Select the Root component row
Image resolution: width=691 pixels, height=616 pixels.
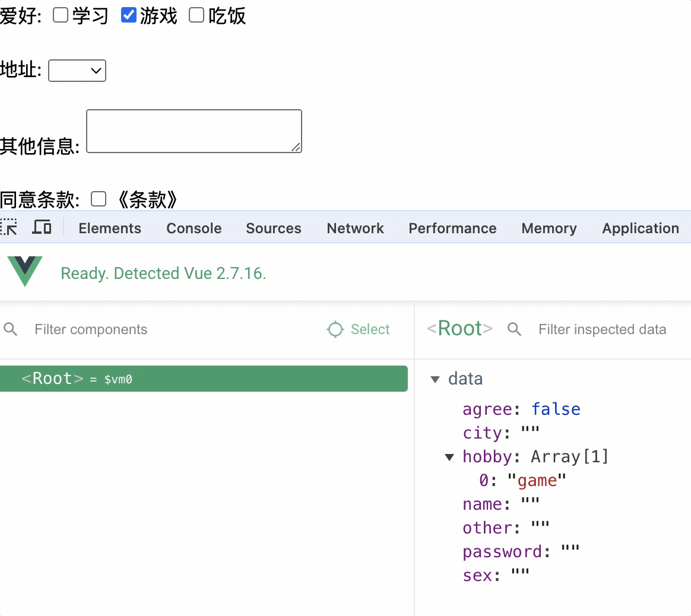[204, 379]
